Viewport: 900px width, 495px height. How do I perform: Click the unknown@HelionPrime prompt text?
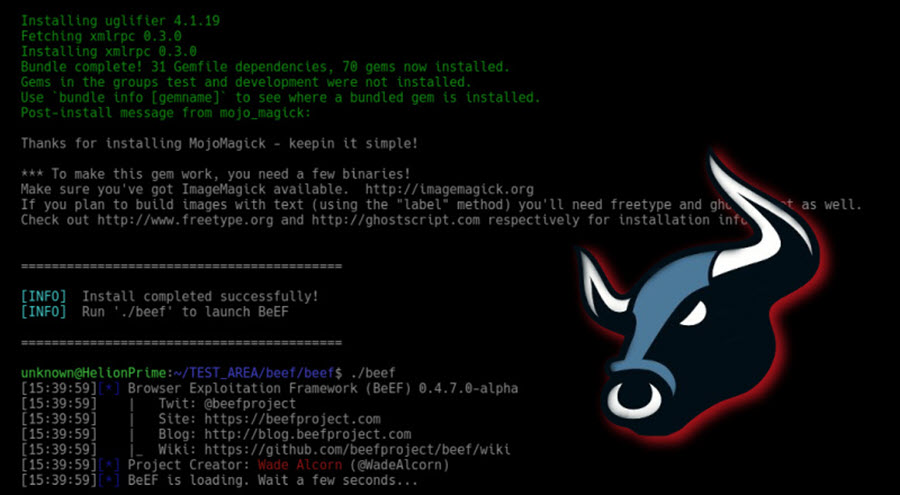94,373
